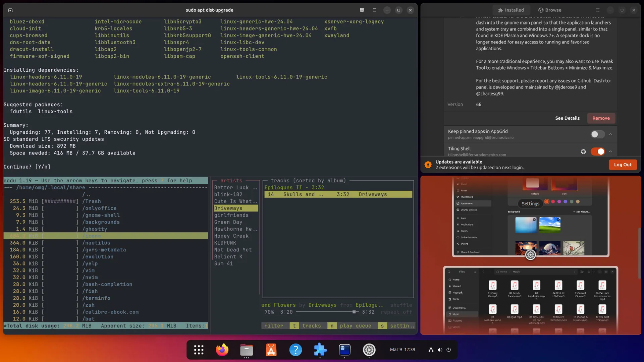Select the /gnome-shell row in ncdu
This screenshot has width=644, height=362.
[x=105, y=215]
